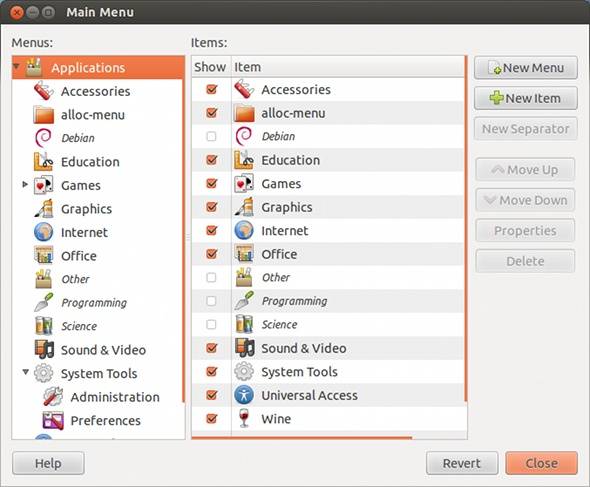Select the Office row in Items list
This screenshot has width=590, height=487.
coord(328,254)
